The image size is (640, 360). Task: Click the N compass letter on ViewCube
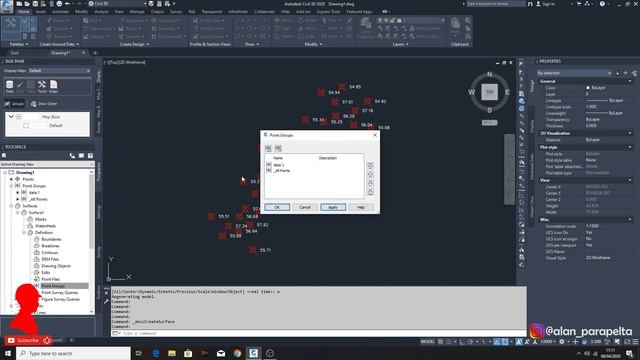tap(489, 74)
